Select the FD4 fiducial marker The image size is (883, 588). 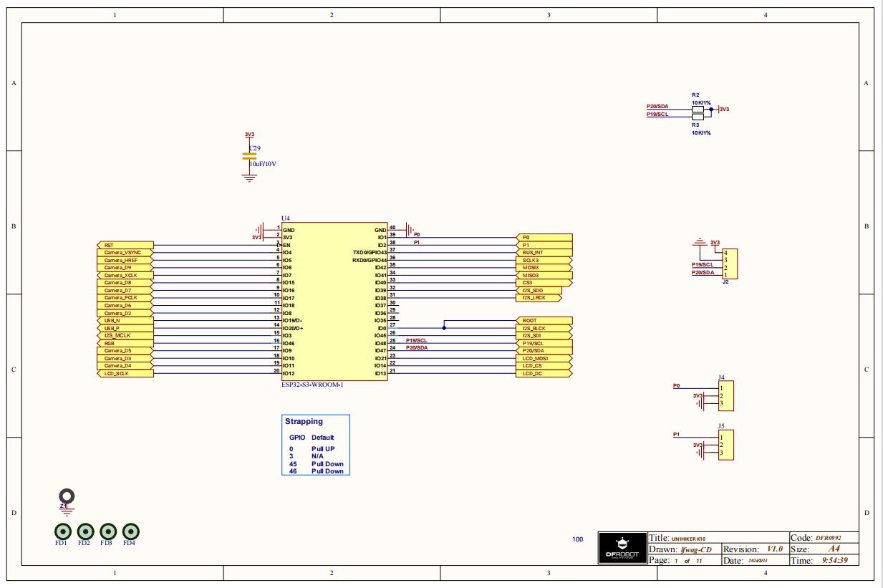click(131, 531)
